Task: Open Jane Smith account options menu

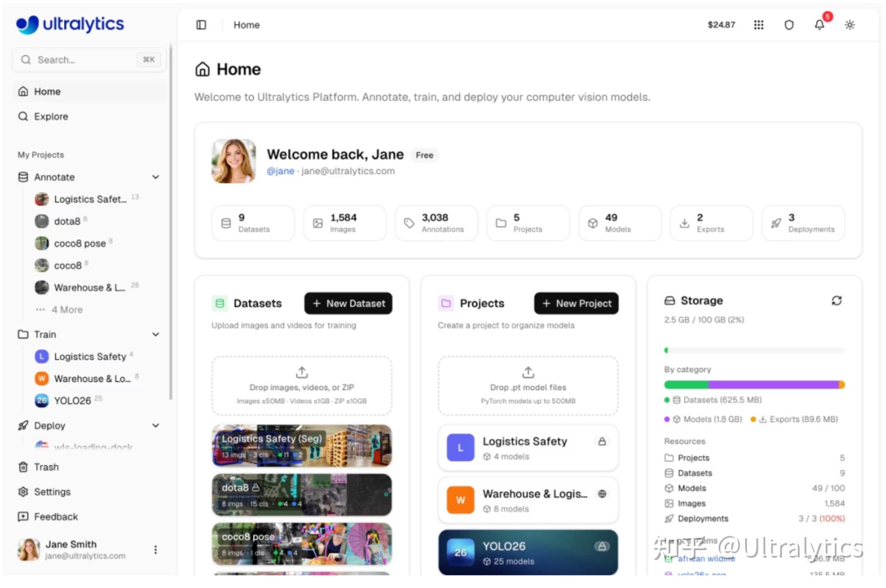Action: pyautogui.click(x=156, y=550)
